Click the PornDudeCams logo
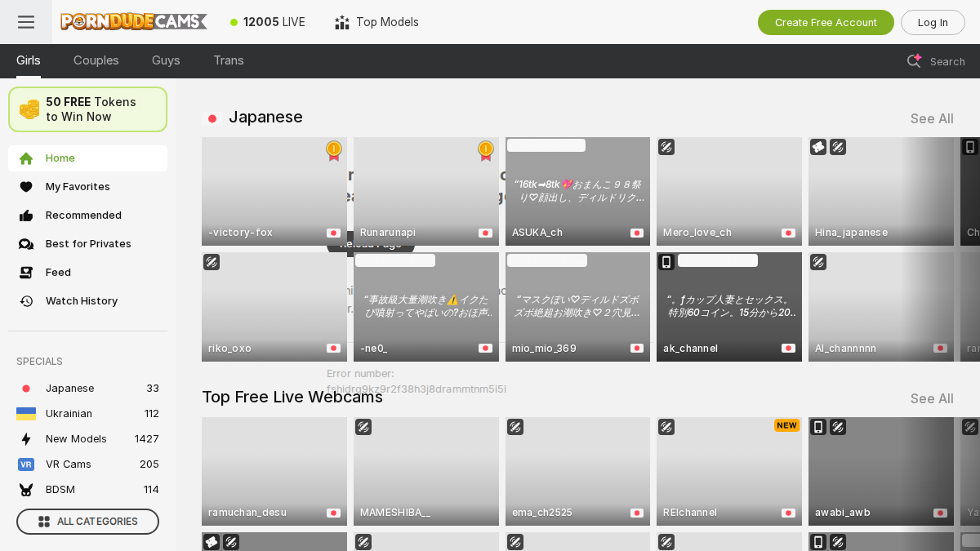 click(134, 22)
